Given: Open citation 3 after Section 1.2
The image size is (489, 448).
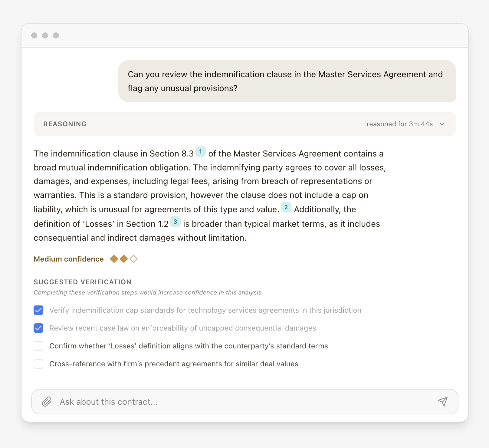Looking at the screenshot, I should pyautogui.click(x=175, y=222).
